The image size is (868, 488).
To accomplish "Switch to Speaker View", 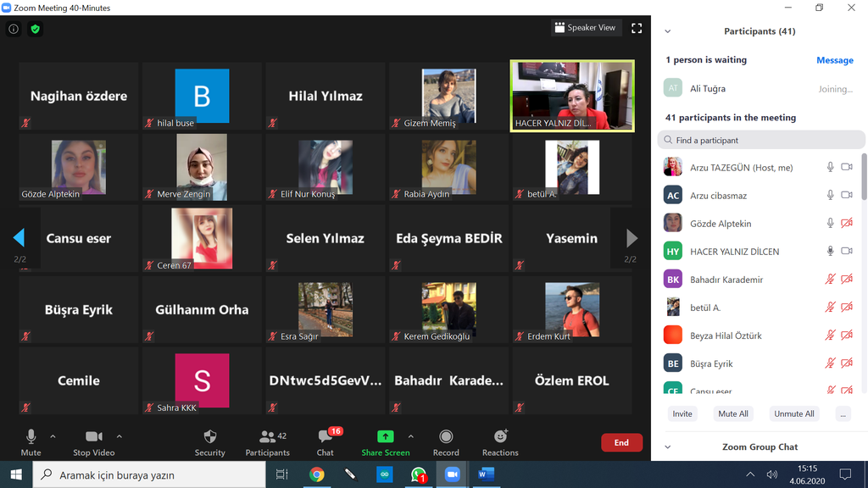I will point(586,28).
